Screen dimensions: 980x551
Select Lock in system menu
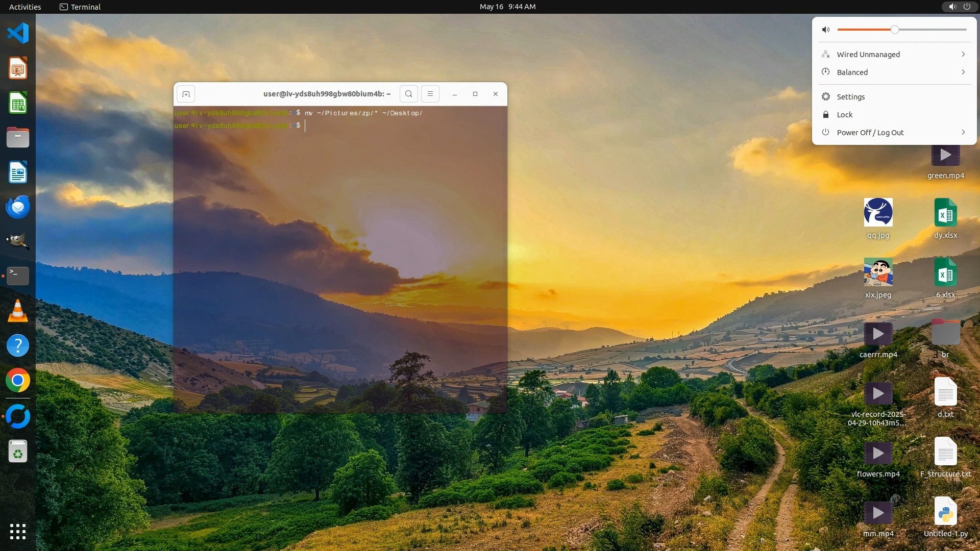[x=844, y=115]
